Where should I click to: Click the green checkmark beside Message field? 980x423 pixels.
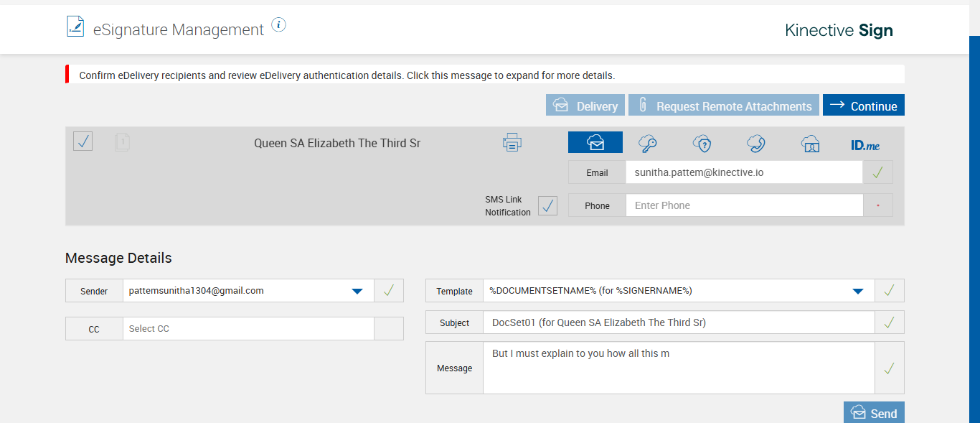890,368
